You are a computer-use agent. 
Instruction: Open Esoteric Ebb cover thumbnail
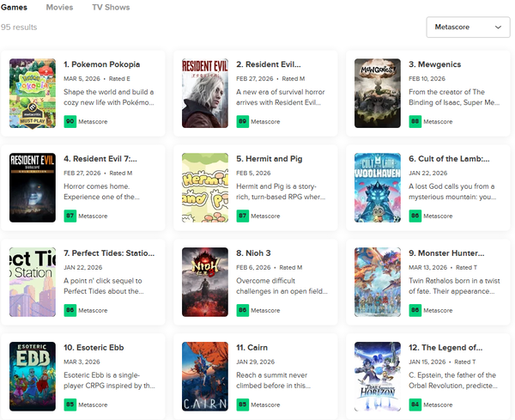[x=33, y=376]
